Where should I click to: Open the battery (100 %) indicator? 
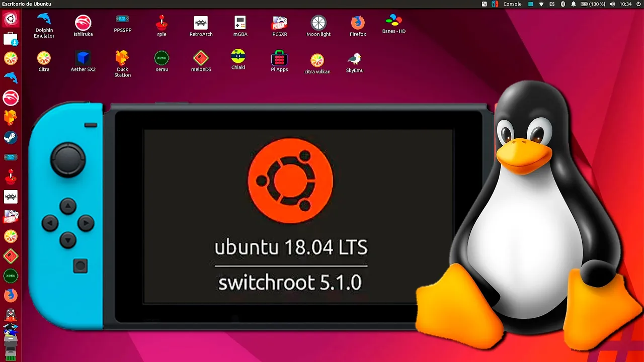[593, 4]
